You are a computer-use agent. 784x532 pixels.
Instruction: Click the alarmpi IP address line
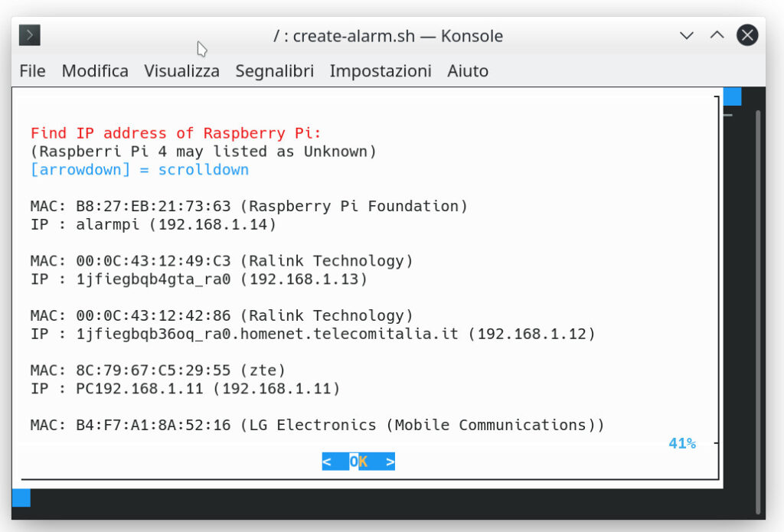(x=153, y=224)
